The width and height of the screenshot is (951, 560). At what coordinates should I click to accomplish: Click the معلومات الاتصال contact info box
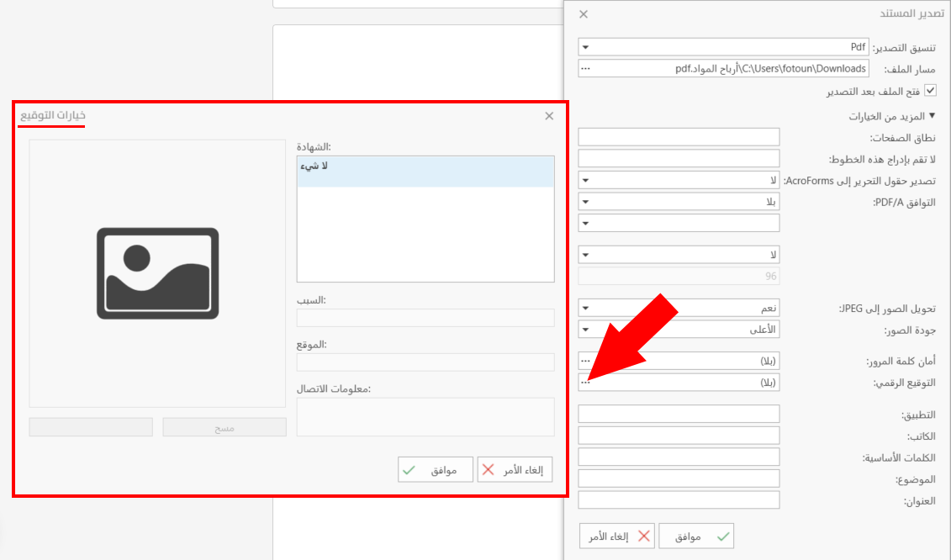pyautogui.click(x=425, y=417)
